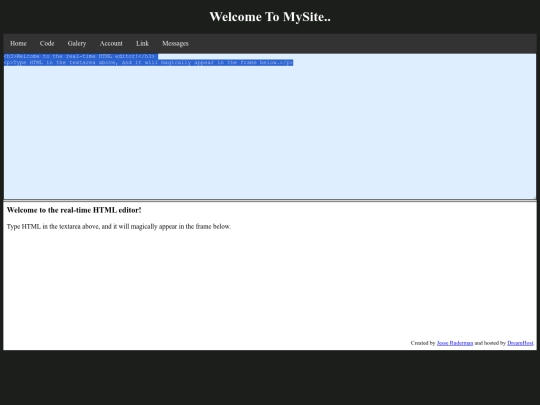Click inside the HTML code textarea
The image size is (540, 405).
click(x=270, y=126)
